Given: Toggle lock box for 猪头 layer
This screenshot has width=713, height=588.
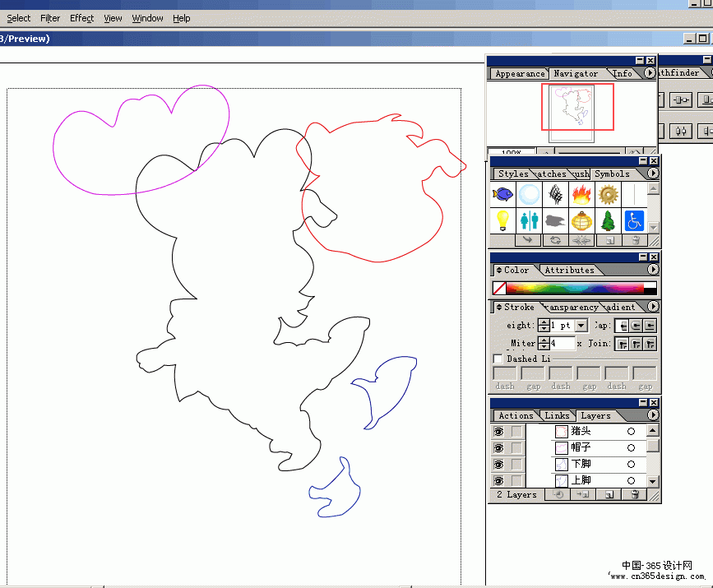Looking at the screenshot, I should 516,432.
